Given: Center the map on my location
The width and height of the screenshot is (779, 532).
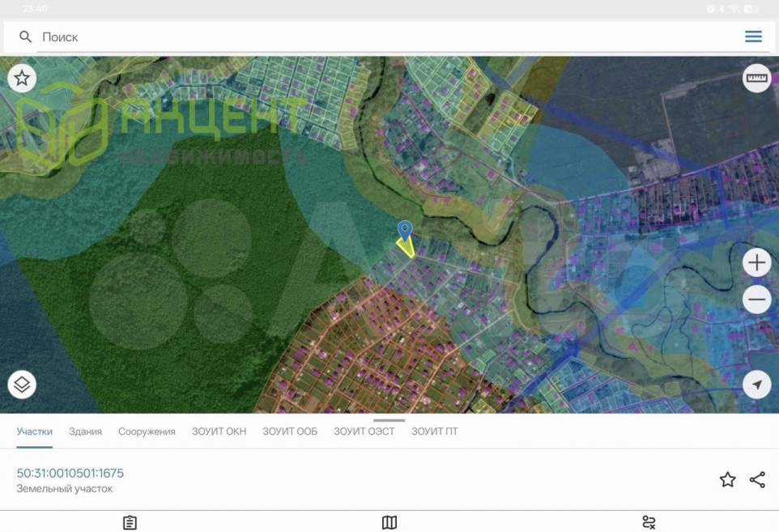Looking at the screenshot, I should 756,385.
